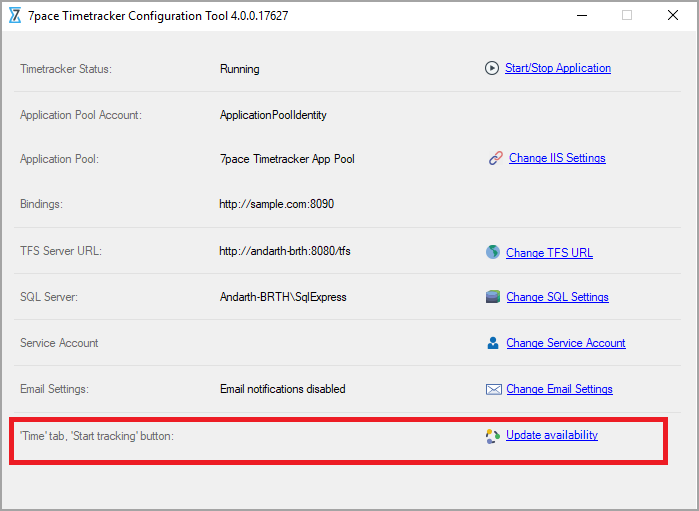Open Change Service Account link
The height and width of the screenshot is (511, 699).
pyautogui.click(x=566, y=343)
